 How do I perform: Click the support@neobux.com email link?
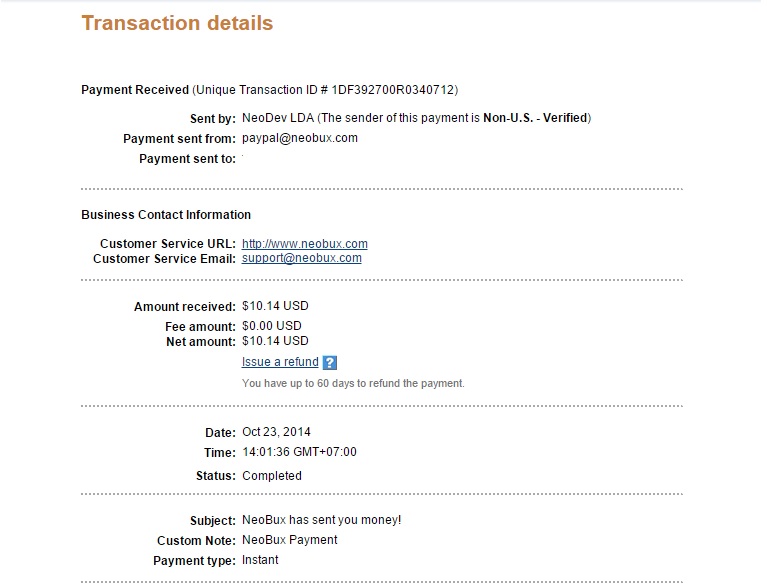coord(302,258)
